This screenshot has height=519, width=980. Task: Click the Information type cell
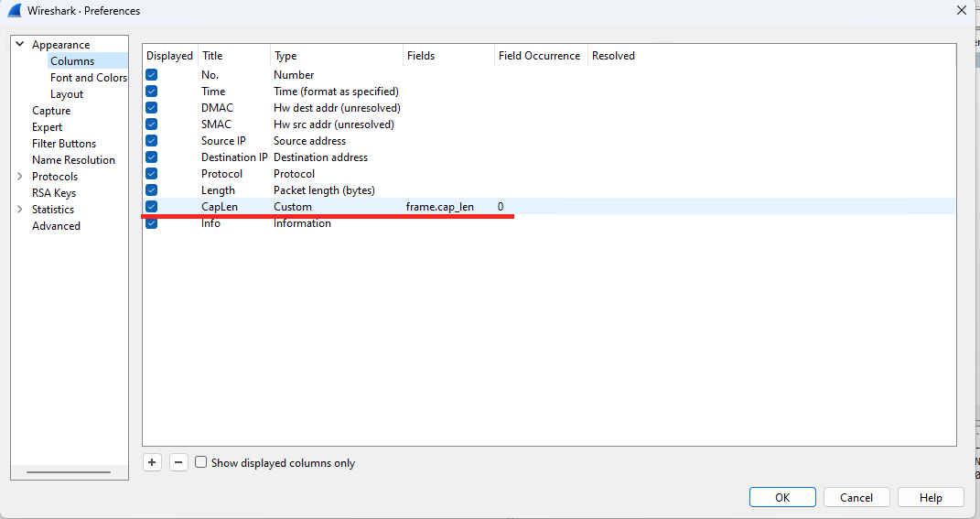click(x=303, y=223)
